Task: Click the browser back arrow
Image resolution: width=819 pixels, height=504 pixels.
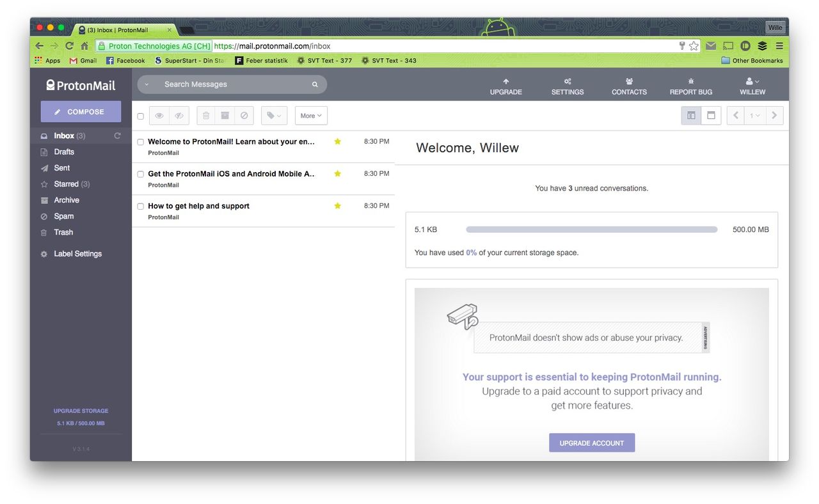Action: [x=40, y=46]
